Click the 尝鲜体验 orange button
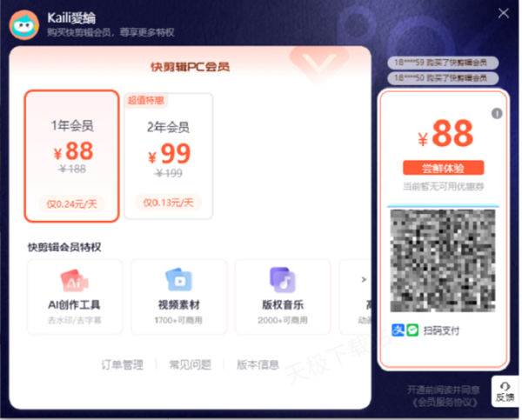The image size is (522, 420). pyautogui.click(x=443, y=168)
